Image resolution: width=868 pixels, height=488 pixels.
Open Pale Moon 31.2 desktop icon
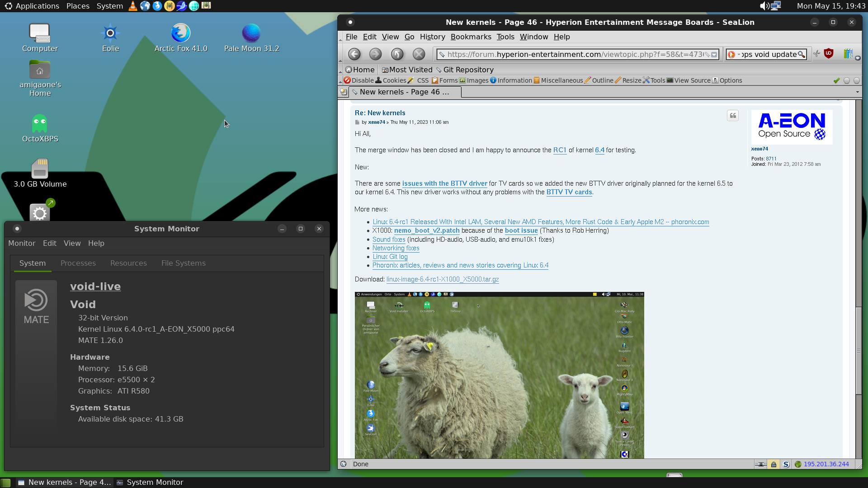coord(251,38)
